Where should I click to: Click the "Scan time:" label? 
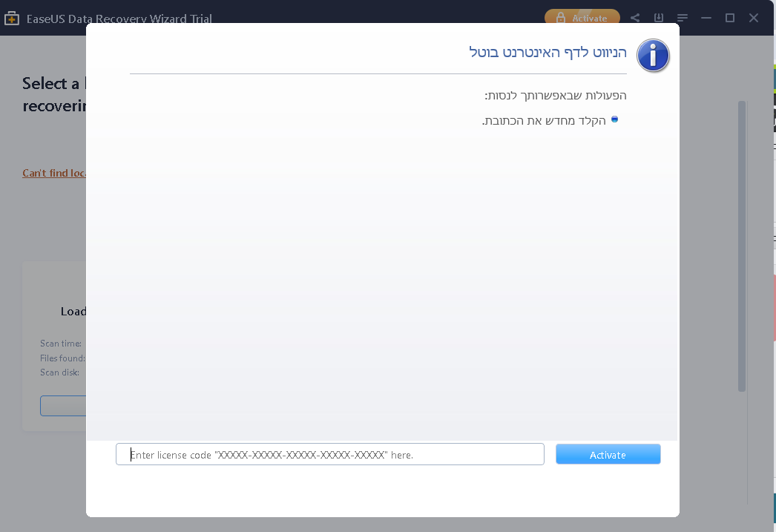[61, 344]
